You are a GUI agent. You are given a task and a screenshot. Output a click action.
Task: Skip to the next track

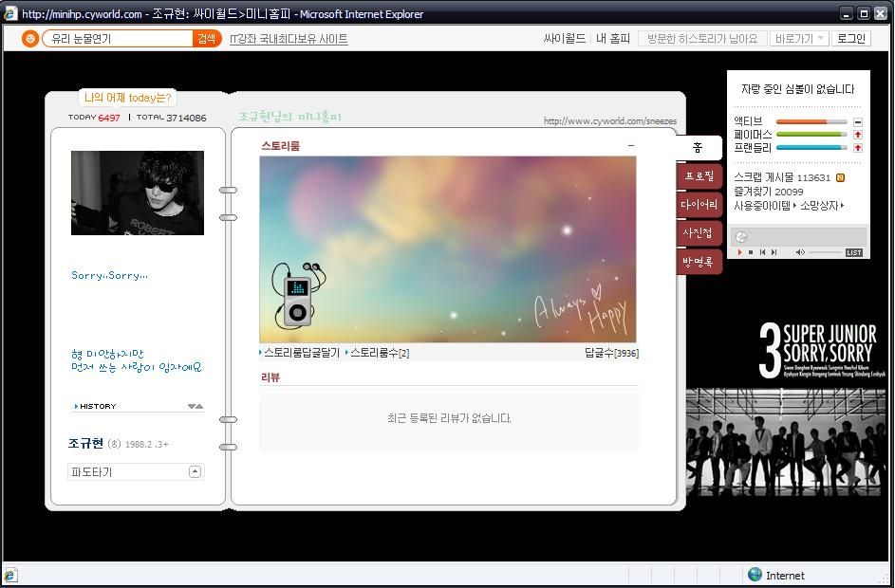point(774,252)
